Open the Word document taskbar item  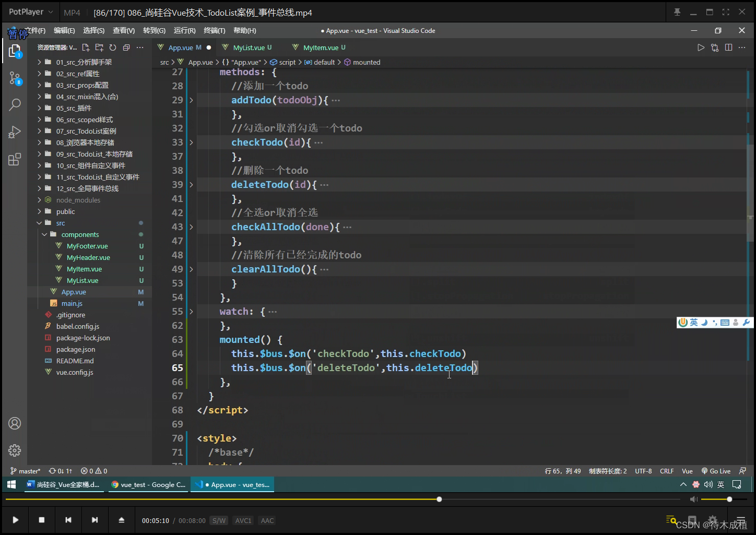pos(64,484)
